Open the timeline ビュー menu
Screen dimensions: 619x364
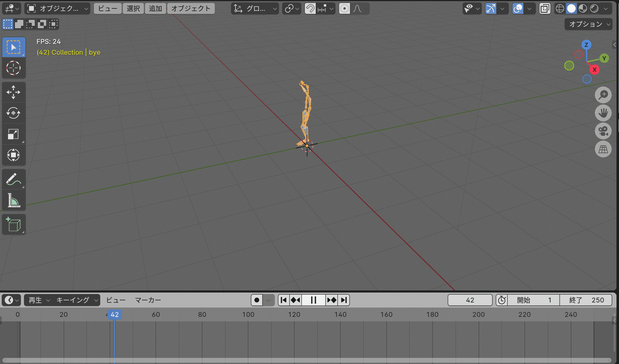coord(116,300)
